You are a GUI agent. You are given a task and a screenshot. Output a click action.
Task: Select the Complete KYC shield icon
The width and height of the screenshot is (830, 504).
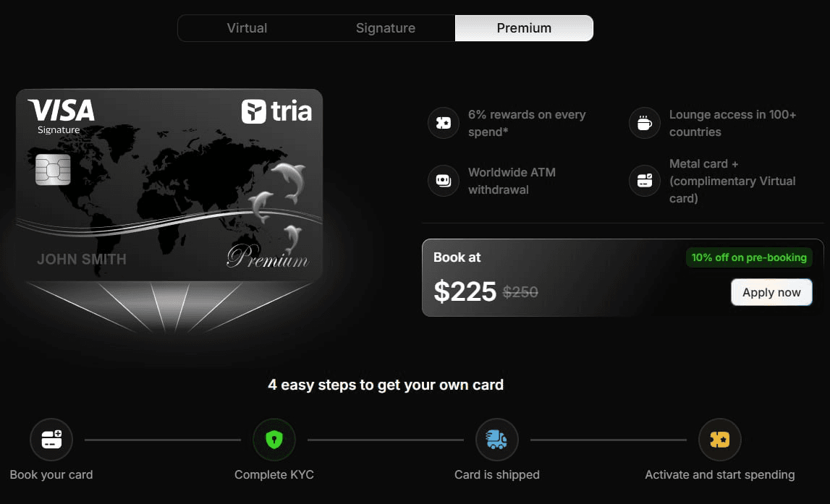pos(274,440)
